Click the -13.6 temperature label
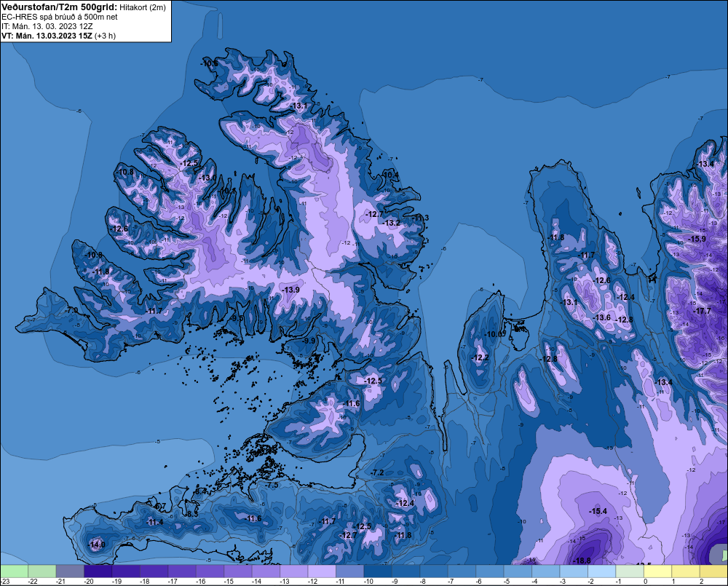The image size is (728, 586). click(603, 317)
